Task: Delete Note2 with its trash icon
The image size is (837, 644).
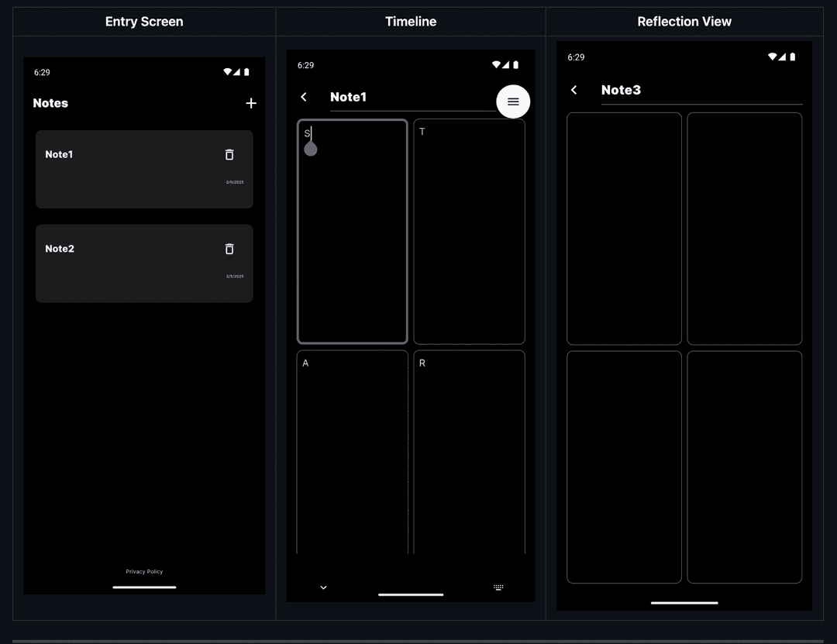Action: [229, 249]
